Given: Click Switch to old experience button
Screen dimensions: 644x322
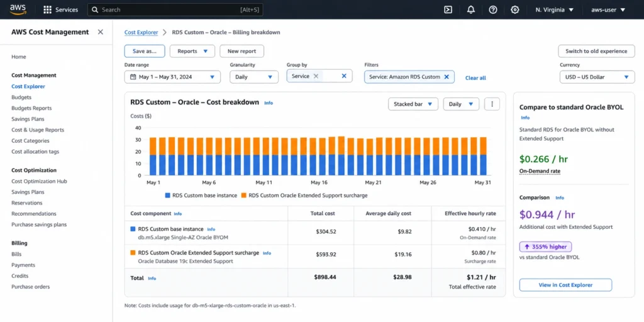Looking at the screenshot, I should coord(596,52).
